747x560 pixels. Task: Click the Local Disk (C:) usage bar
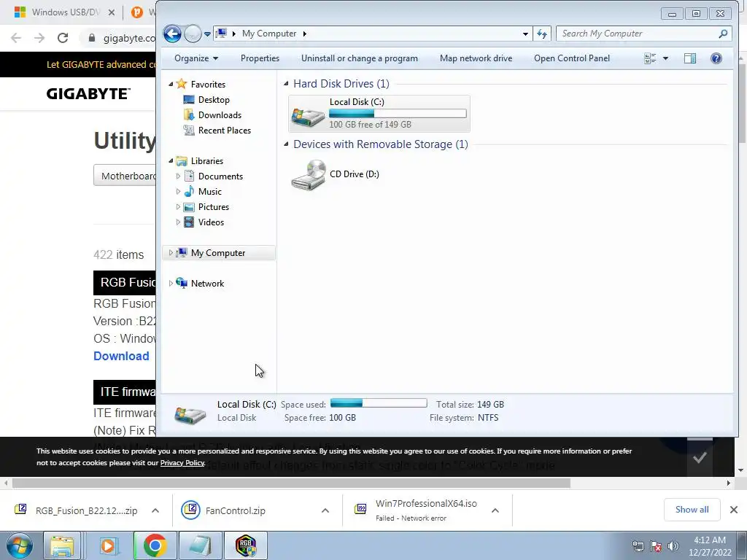[398, 113]
